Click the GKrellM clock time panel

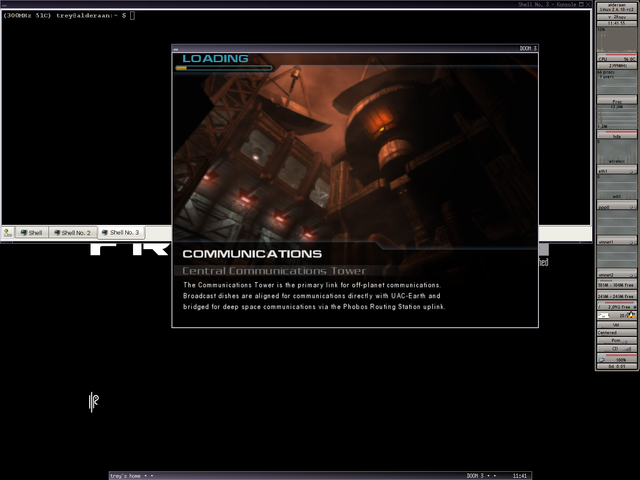click(617, 23)
